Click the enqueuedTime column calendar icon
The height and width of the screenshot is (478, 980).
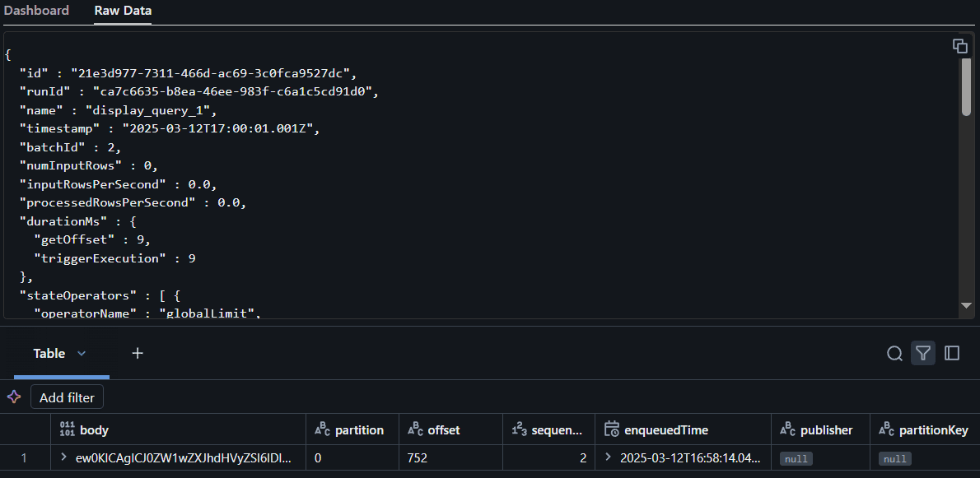pyautogui.click(x=612, y=430)
